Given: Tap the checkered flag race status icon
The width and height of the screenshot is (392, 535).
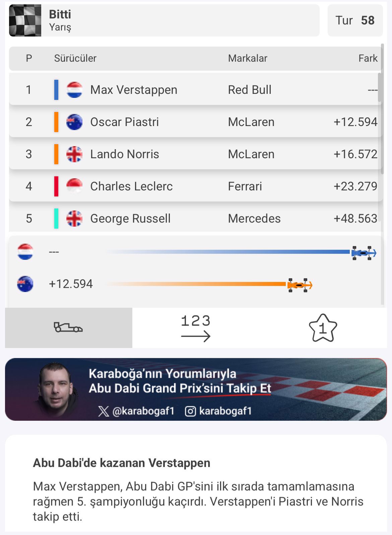Looking at the screenshot, I should tap(25, 20).
